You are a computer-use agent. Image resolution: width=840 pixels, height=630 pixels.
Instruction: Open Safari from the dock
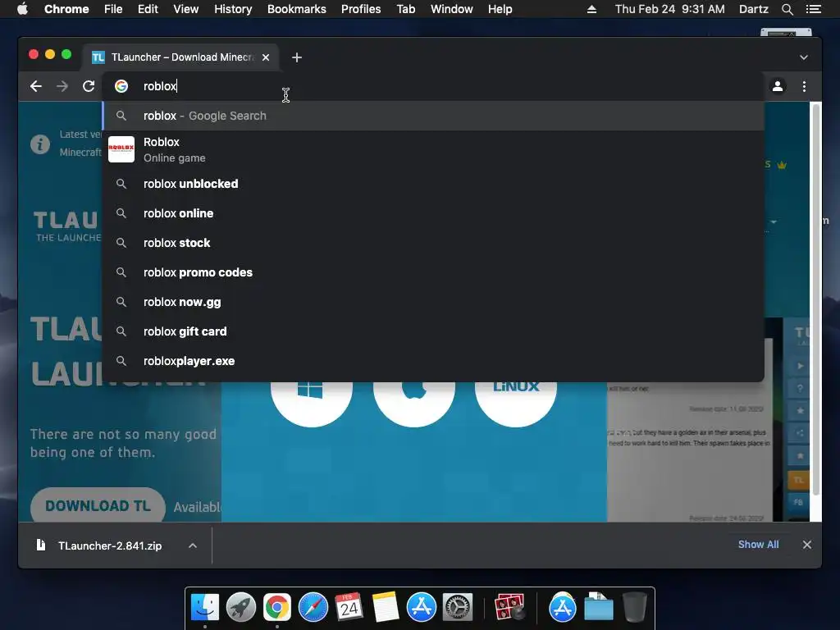[313, 608]
